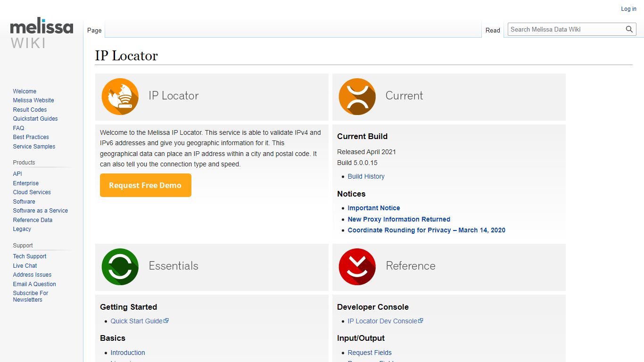Open the Page tab
The image size is (644, 362).
pos(94,30)
